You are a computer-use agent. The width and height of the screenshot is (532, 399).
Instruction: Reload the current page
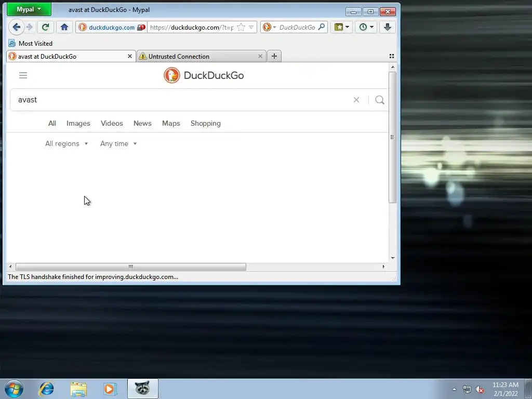tap(45, 27)
